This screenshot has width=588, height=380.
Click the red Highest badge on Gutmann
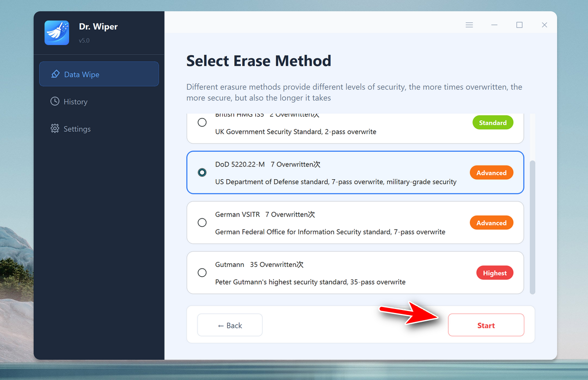pos(494,273)
